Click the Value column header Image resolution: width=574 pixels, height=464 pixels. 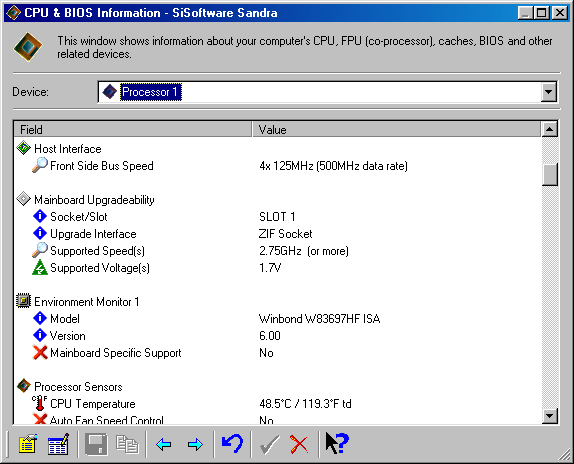click(396, 129)
